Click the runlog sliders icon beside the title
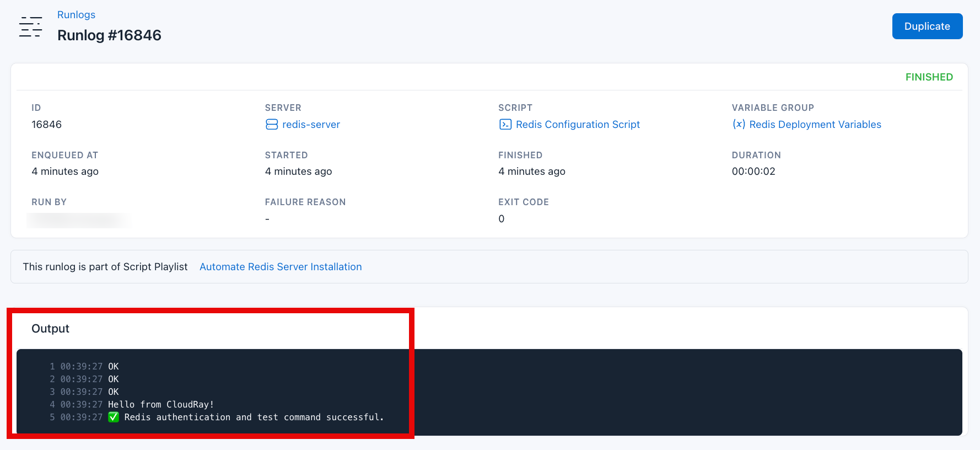The image size is (980, 450). click(x=30, y=27)
